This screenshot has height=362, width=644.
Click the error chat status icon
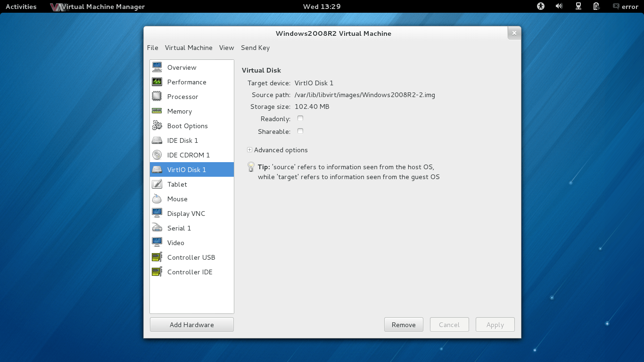616,7
